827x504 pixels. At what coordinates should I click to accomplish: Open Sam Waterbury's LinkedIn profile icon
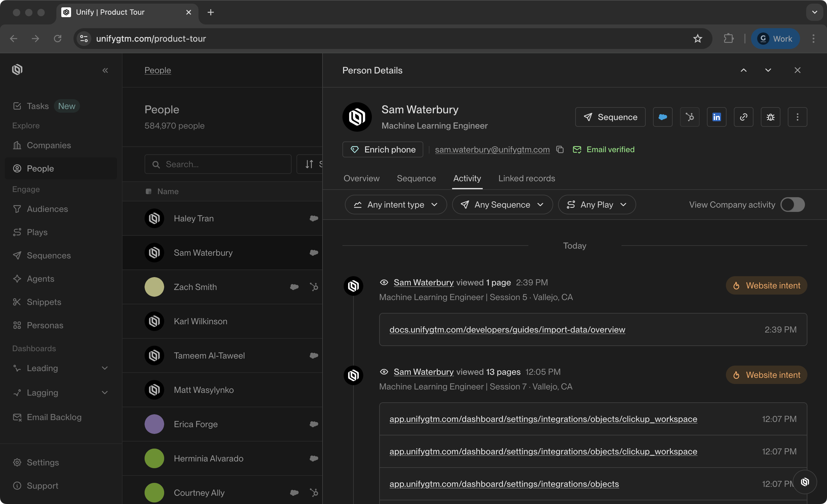[716, 117]
